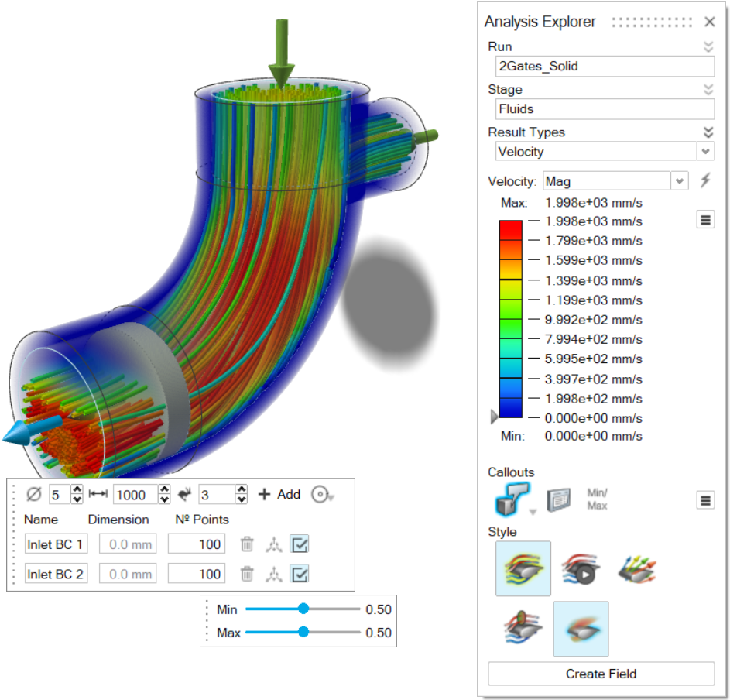
Task: Toggle the Inlet BC 1 checkbox
Action: tap(300, 544)
